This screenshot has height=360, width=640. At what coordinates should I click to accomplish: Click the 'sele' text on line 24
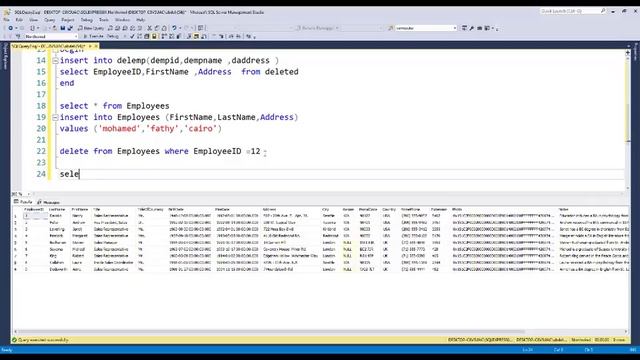(69, 174)
